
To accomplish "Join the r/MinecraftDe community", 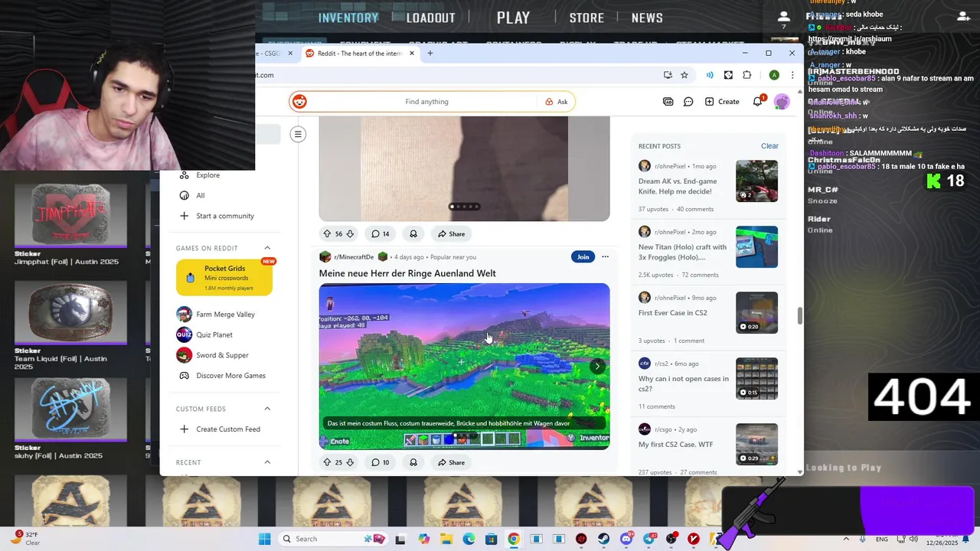I will tap(583, 257).
